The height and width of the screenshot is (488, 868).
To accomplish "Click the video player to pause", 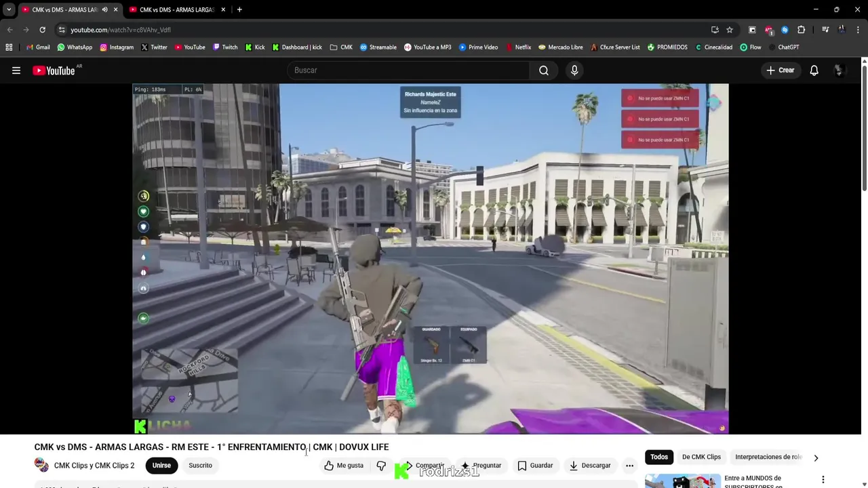I will [431, 259].
